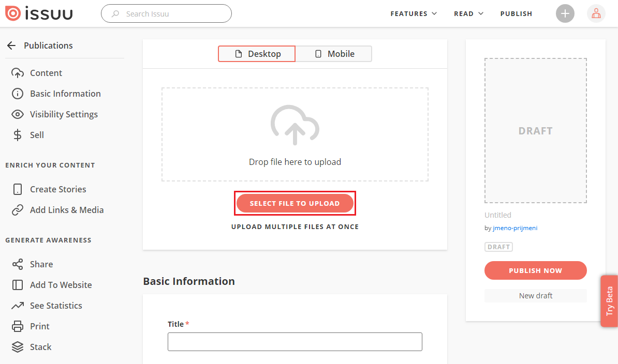
Task: Open Basic Information in sidebar
Action: point(65,94)
